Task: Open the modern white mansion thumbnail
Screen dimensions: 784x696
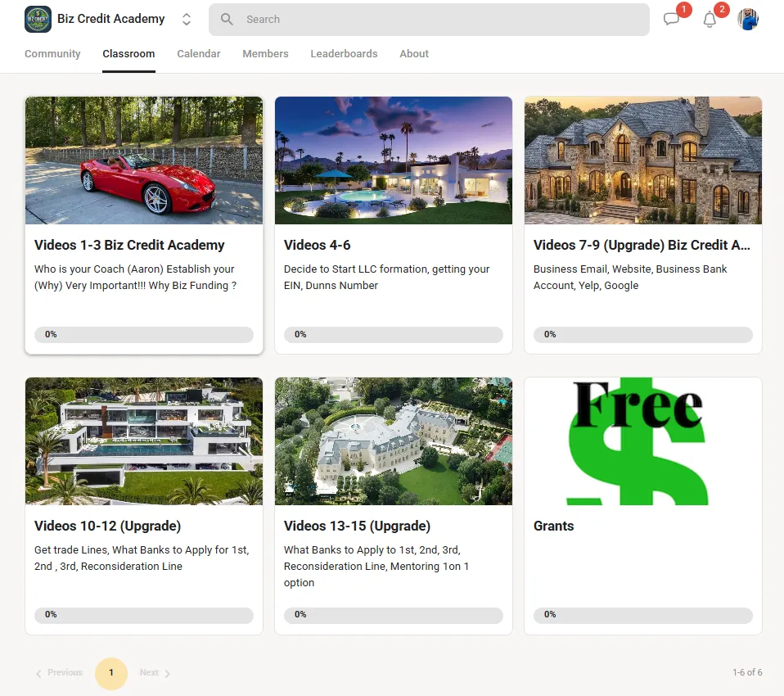Action: pos(144,441)
